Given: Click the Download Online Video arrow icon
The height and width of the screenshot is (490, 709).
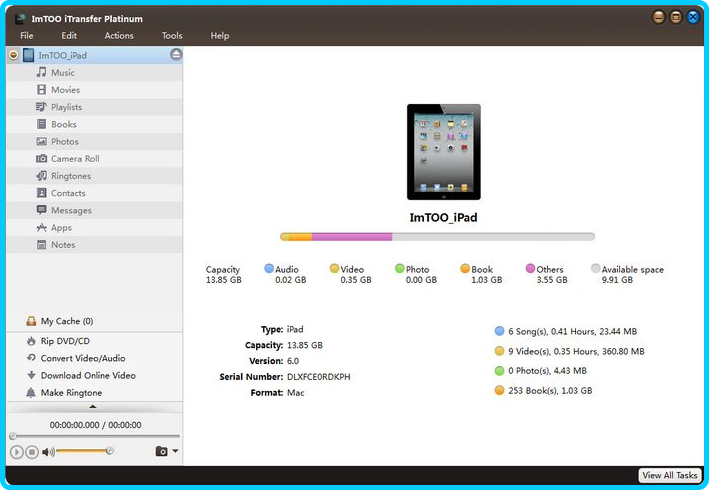Looking at the screenshot, I should [x=31, y=375].
